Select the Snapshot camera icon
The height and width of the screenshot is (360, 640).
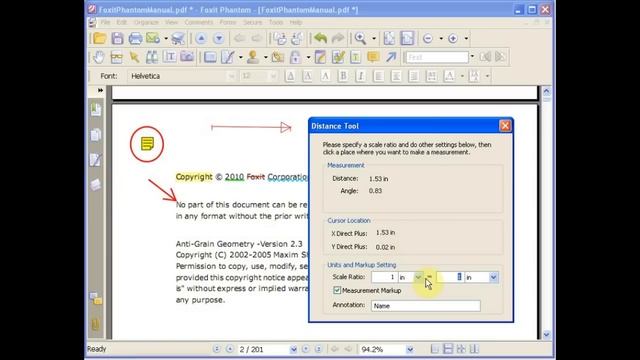[x=187, y=57]
